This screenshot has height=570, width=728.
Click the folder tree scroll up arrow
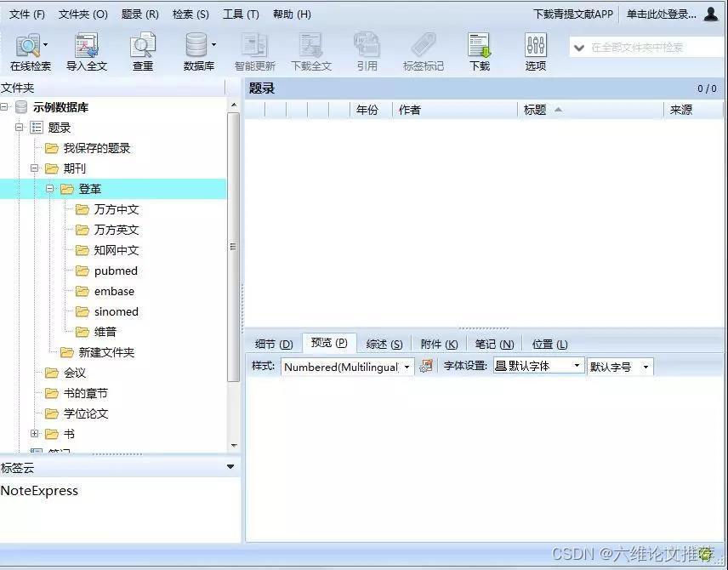pyautogui.click(x=234, y=105)
